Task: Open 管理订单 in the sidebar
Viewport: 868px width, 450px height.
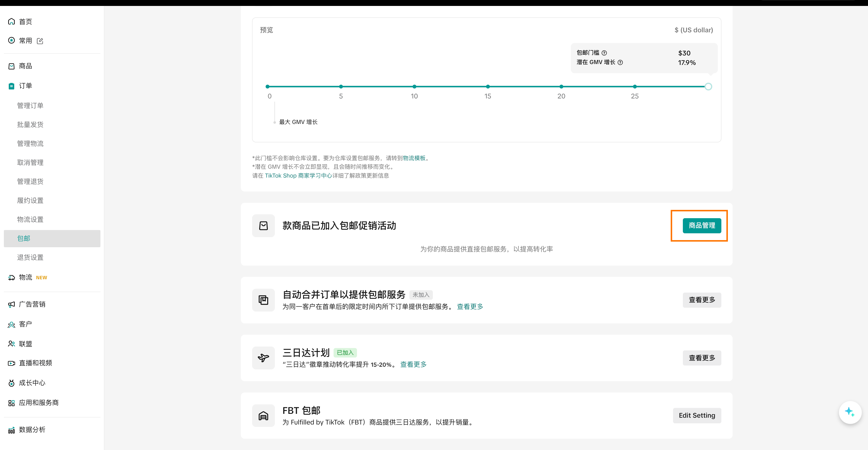Action: pos(30,106)
